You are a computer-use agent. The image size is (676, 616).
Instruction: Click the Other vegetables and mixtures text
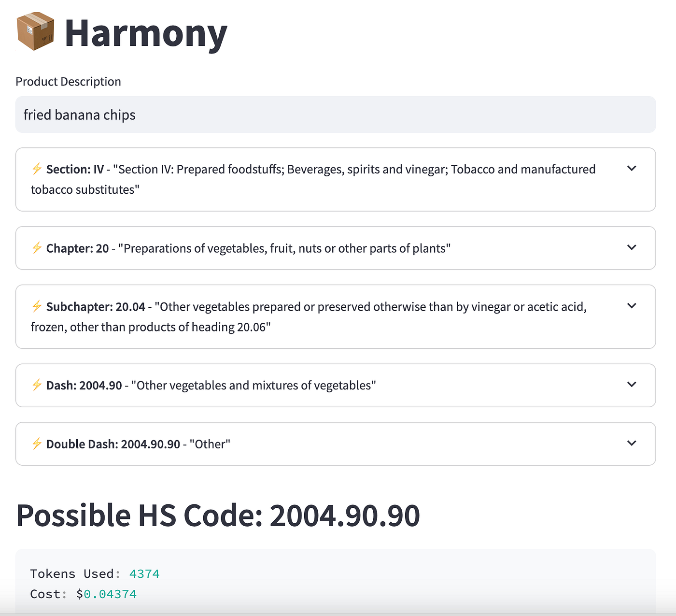click(x=253, y=386)
